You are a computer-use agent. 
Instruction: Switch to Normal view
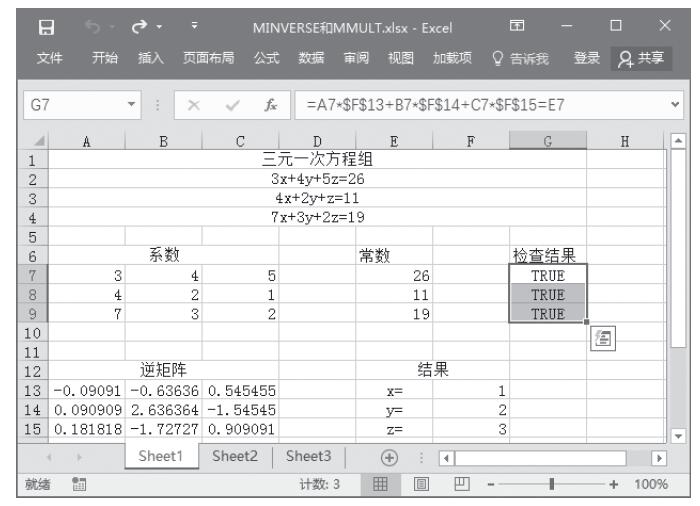coord(381,485)
